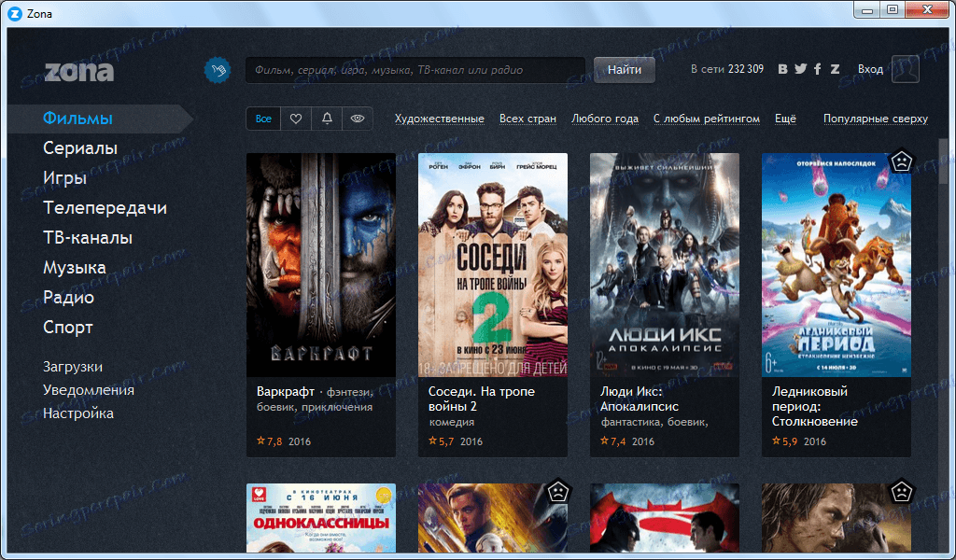The height and width of the screenshot is (560, 956).
Task: Open the Одноклассницы poster
Action: point(321,518)
